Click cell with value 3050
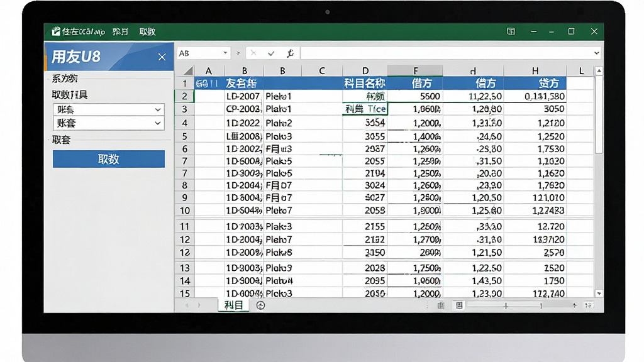 point(535,109)
